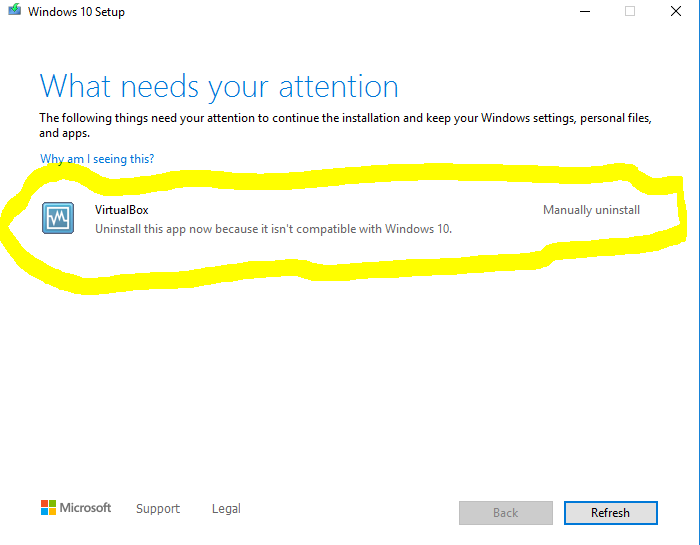Click the VirtualBox app icon

pos(58,218)
